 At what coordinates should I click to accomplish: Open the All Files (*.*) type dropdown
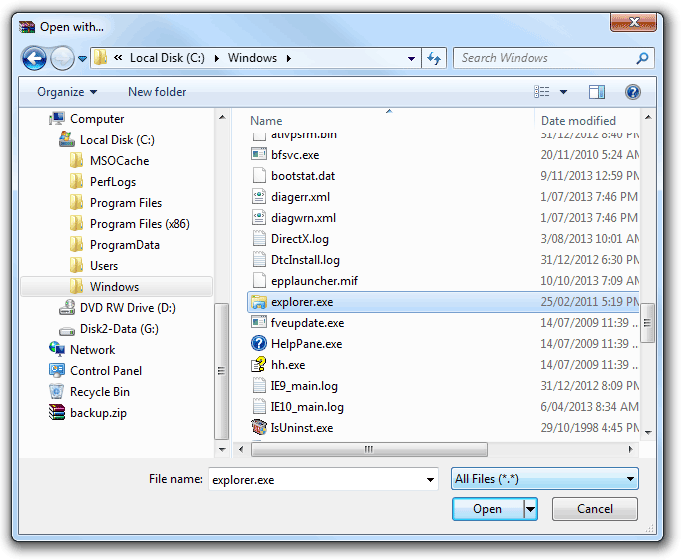pyautogui.click(x=545, y=479)
